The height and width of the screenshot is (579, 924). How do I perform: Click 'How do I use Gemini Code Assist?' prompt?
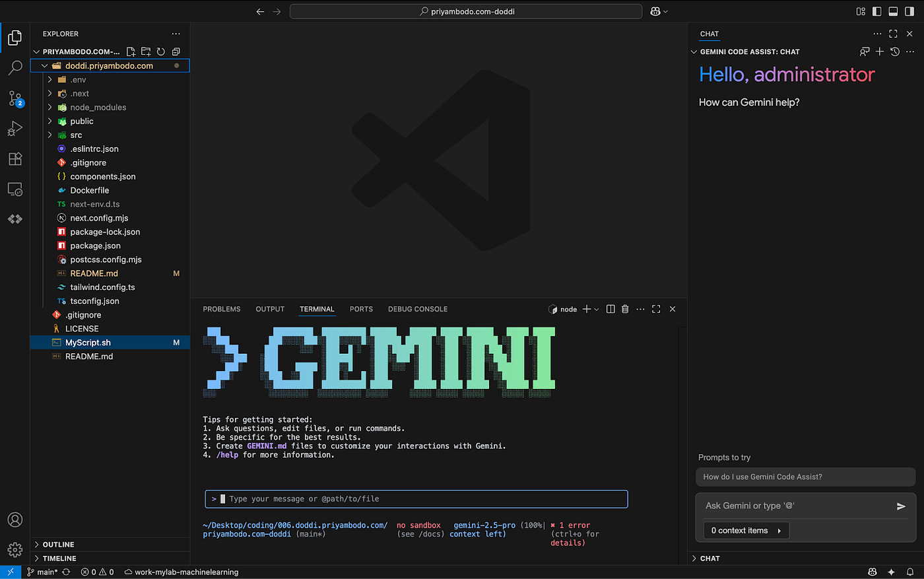coord(805,477)
